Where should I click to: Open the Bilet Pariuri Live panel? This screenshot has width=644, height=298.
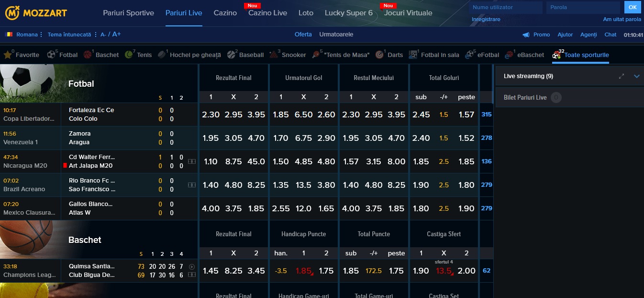click(569, 97)
